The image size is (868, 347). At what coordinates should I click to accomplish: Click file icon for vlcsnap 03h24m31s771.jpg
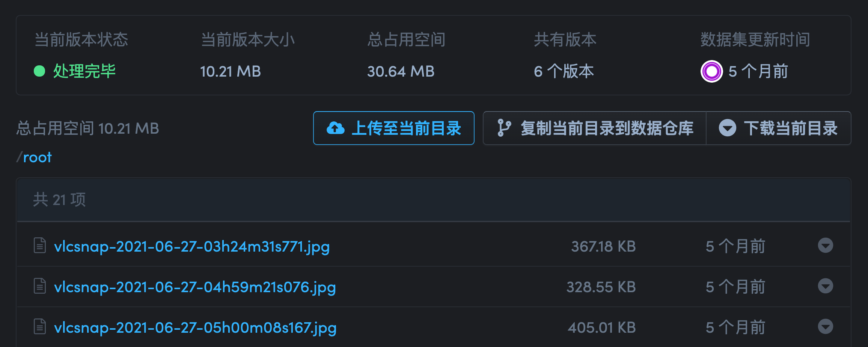tap(40, 246)
